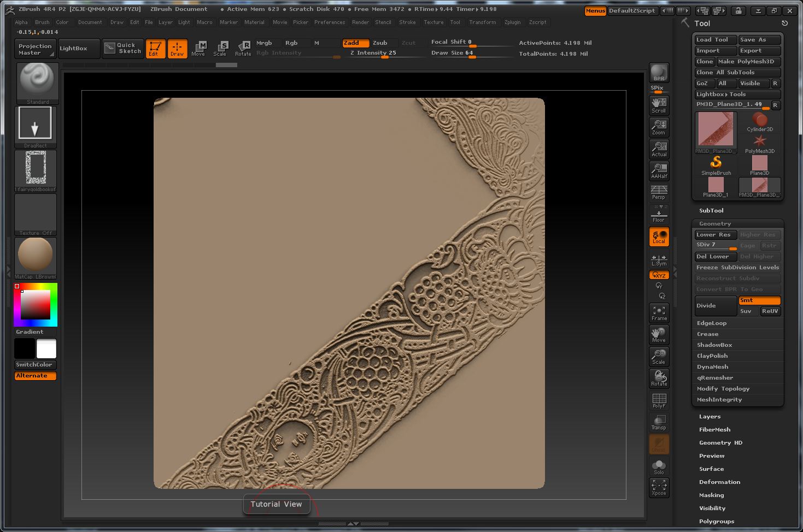Toggle Edit mode button
Screen dimensions: 803x532
pyautogui.click(x=155, y=49)
